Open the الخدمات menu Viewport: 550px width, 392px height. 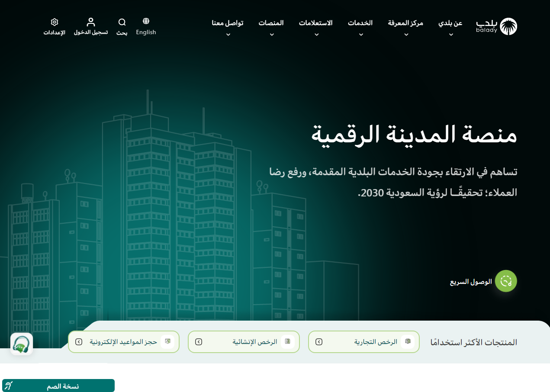point(360,23)
